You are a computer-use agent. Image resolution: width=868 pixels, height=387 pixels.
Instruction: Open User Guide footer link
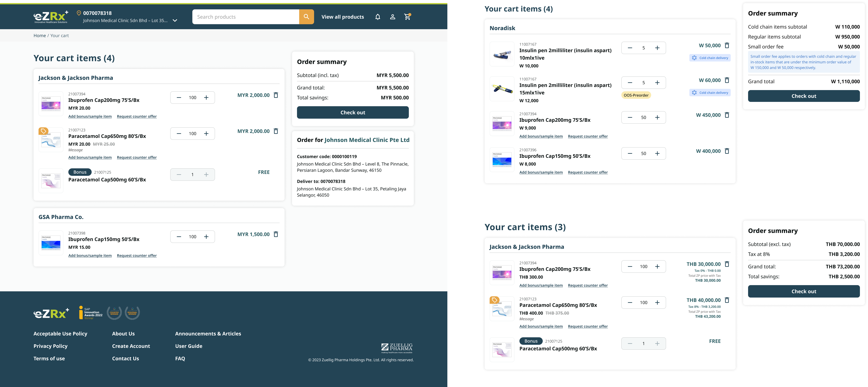tap(189, 346)
